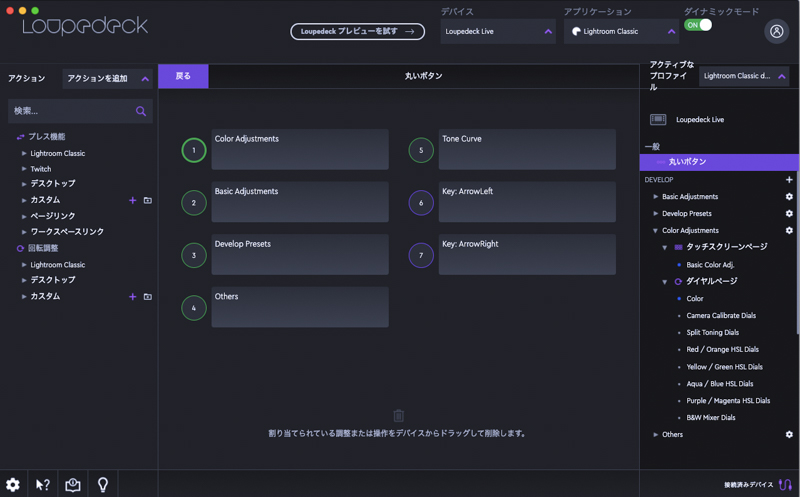
Task: Click the lightbulb tips icon
Action: (x=103, y=484)
